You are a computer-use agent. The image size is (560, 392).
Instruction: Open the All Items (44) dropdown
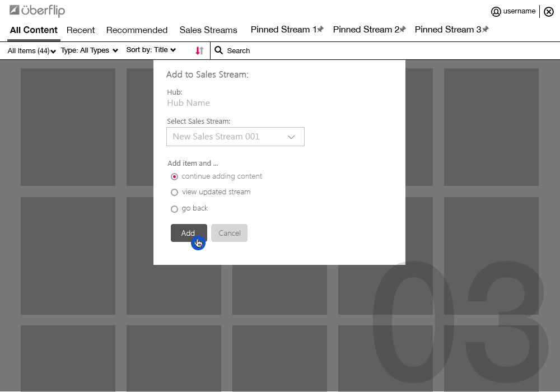pyautogui.click(x=32, y=51)
